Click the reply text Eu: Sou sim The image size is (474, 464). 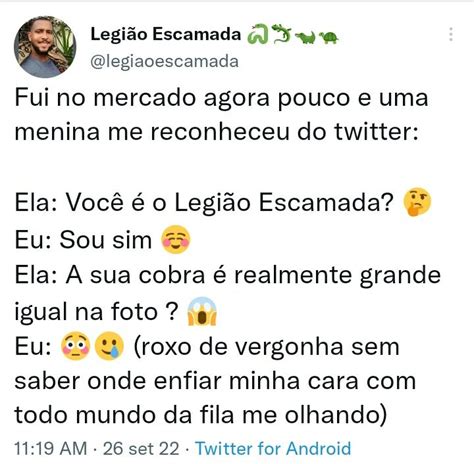83,239
